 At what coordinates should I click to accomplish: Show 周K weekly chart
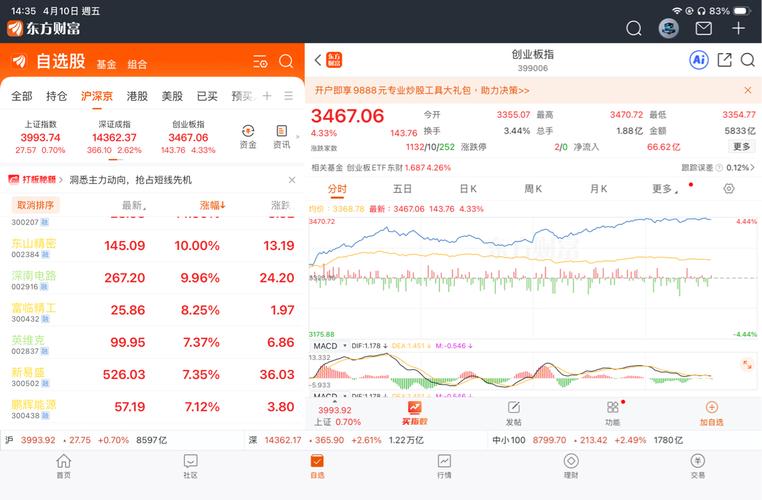[x=533, y=189]
